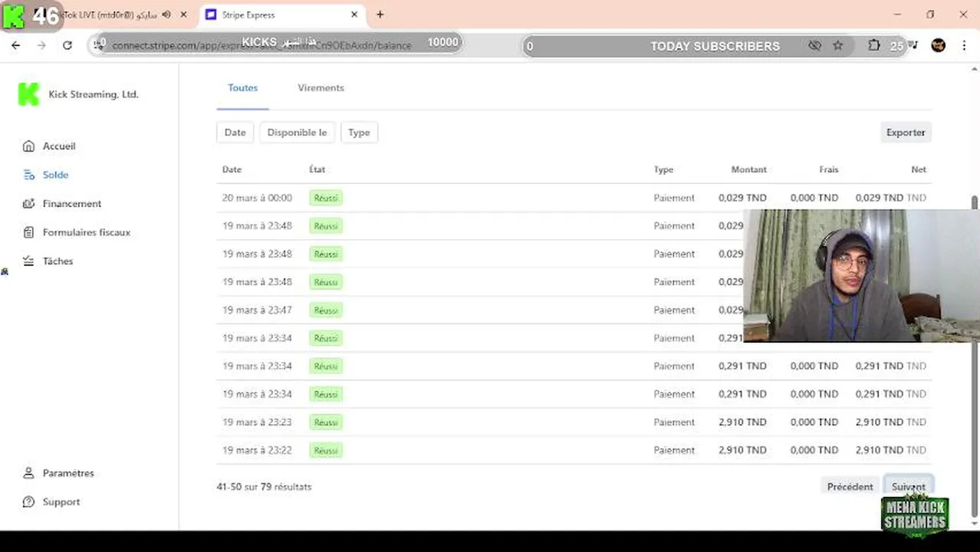Mute the TikTok LIVE tab audio icon
This screenshot has height=552, width=980.
(x=166, y=15)
